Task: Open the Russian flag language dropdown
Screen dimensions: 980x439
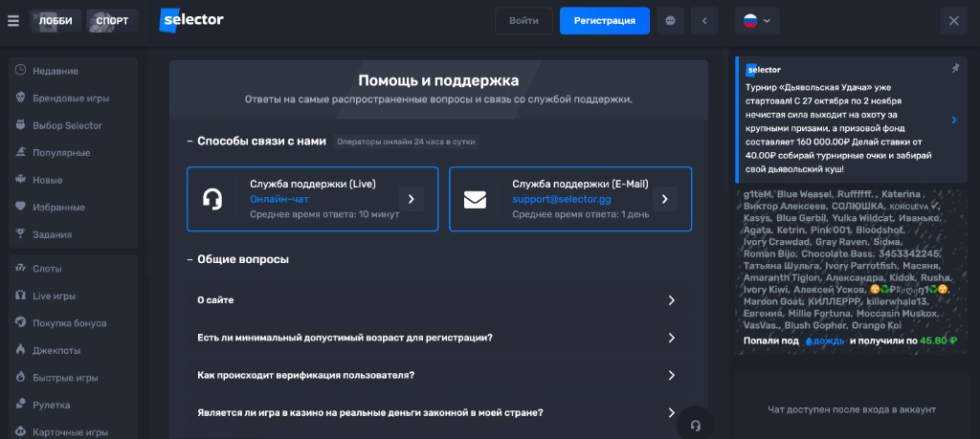Action: (757, 21)
